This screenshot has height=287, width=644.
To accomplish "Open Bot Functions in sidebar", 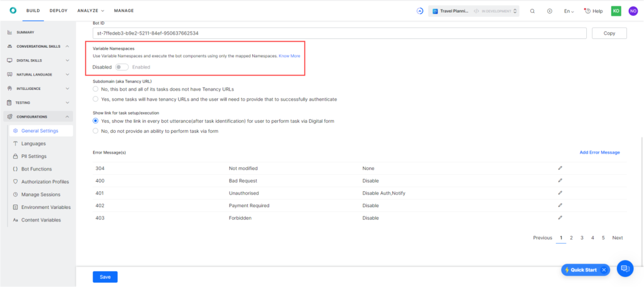I will coord(37,169).
